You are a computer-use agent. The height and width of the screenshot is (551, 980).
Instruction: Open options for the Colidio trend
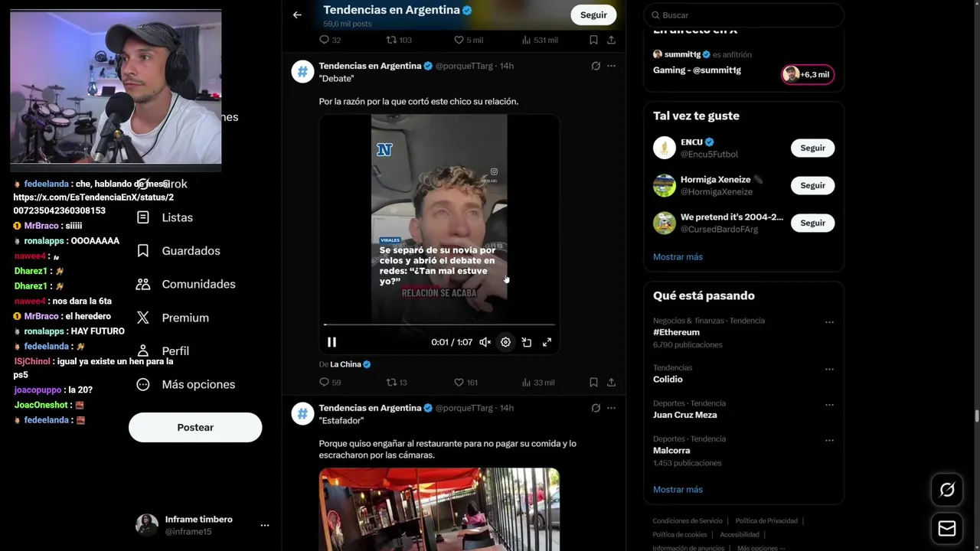(x=829, y=369)
